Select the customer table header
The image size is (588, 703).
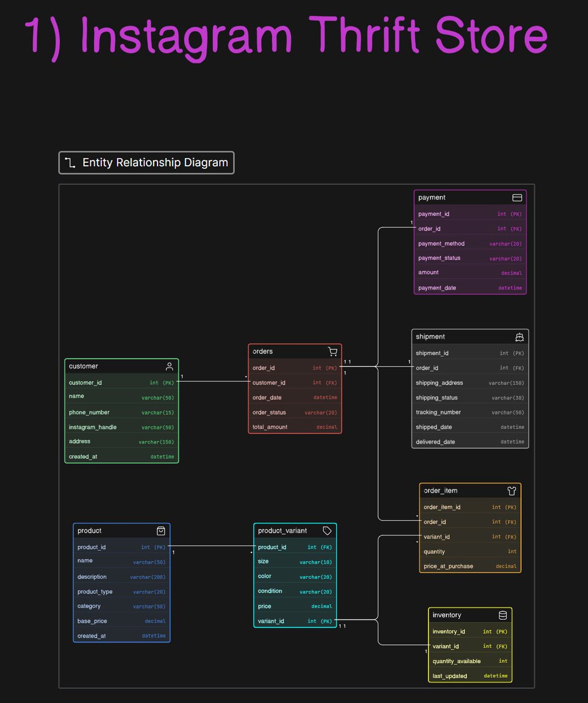pos(122,366)
